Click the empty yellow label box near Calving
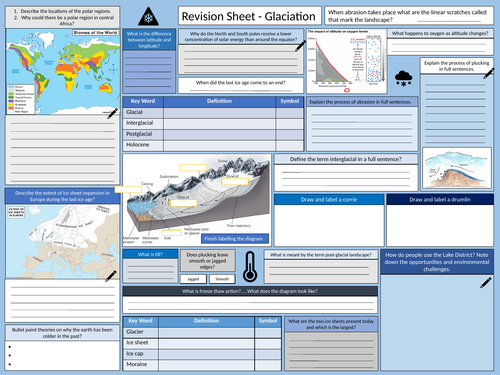The height and width of the screenshot is (375, 500). coord(128,189)
